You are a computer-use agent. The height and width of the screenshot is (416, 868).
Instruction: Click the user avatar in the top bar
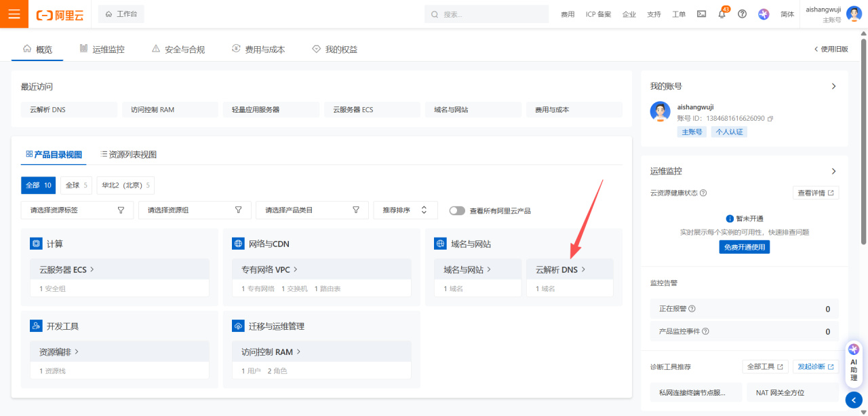(x=854, y=14)
